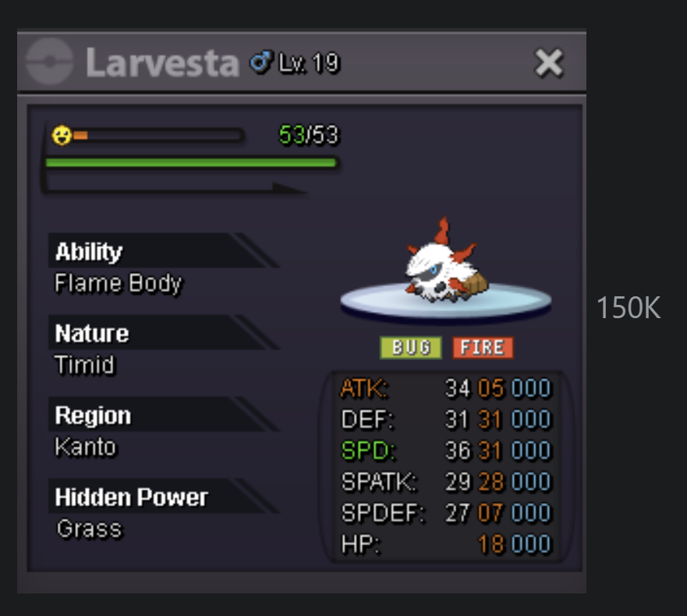The image size is (687, 616).
Task: Click the orange happiness progress bar
Action: coord(158,136)
